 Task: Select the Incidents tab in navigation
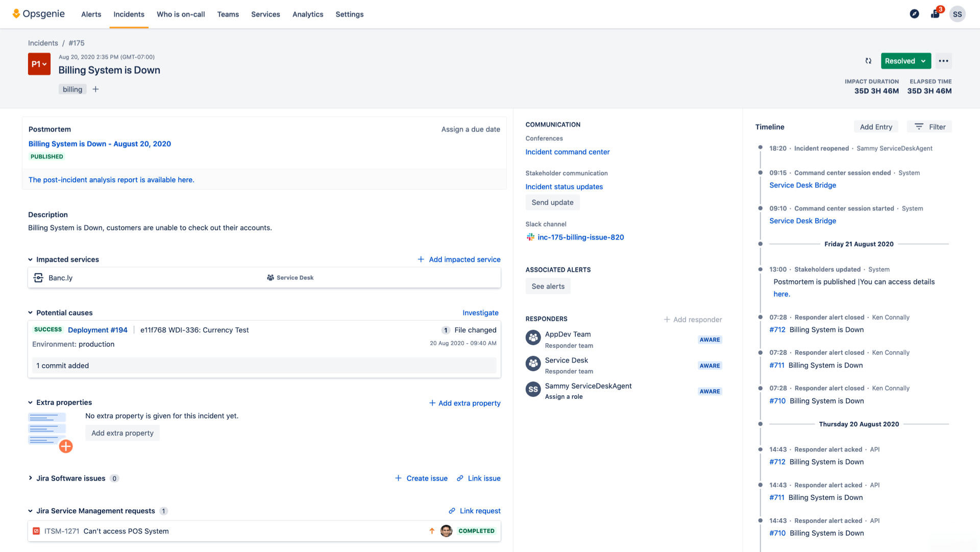point(129,14)
